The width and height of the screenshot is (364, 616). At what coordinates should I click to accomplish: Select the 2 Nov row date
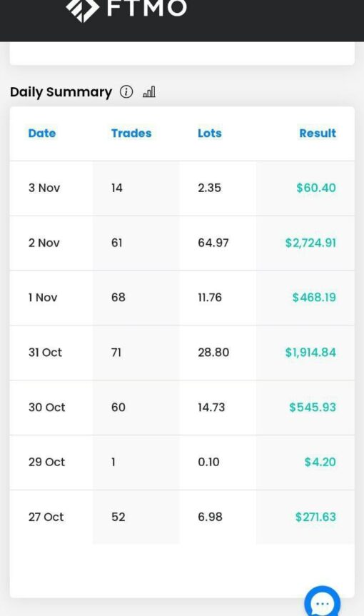44,243
